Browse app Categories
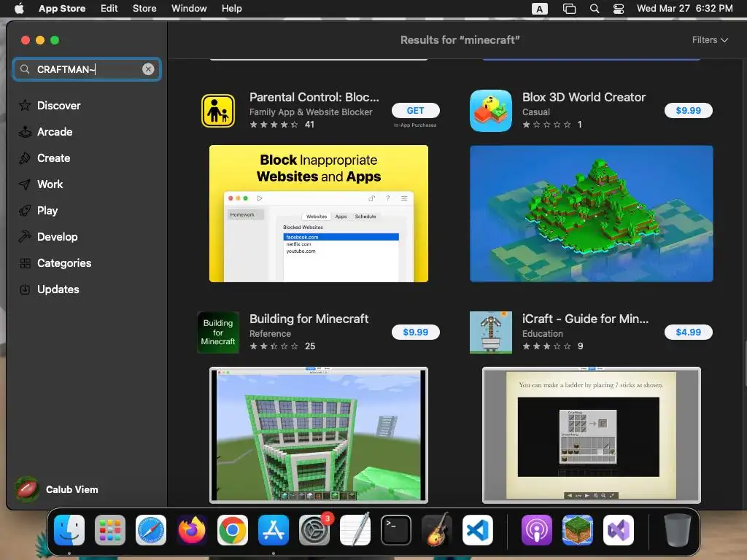This screenshot has width=747, height=560. (x=55, y=262)
